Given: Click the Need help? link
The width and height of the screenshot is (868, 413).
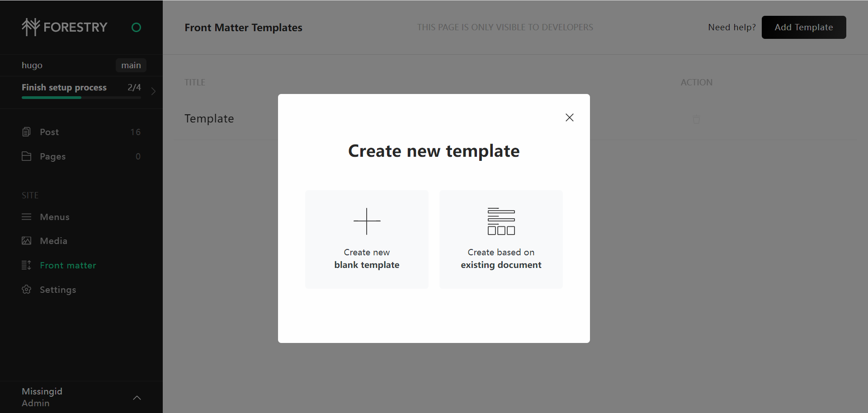Looking at the screenshot, I should click(731, 28).
